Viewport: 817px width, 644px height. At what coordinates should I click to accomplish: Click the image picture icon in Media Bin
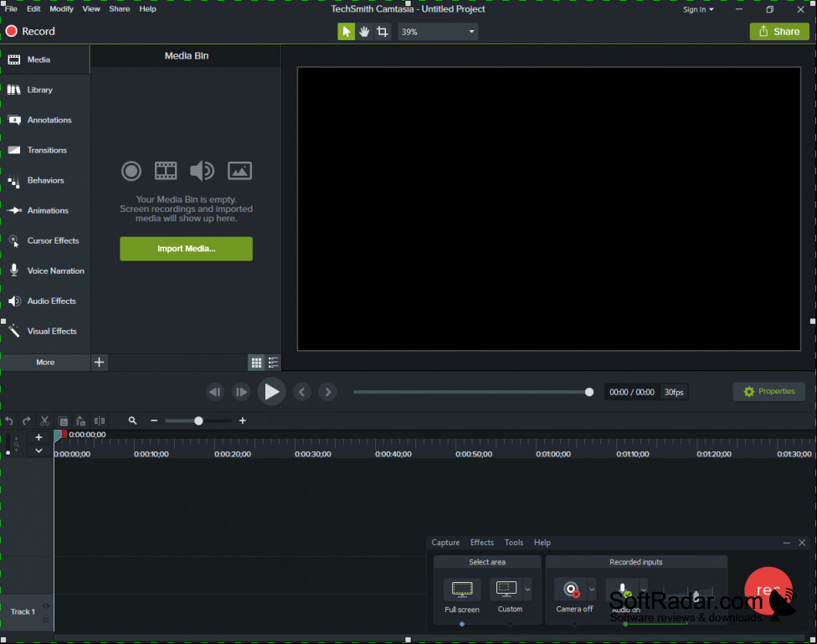tap(239, 171)
